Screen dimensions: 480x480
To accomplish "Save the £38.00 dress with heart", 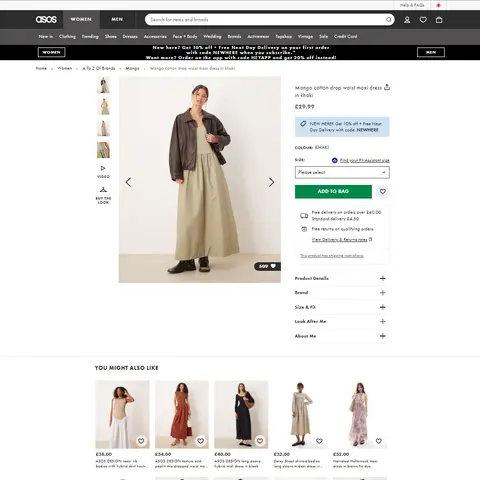I will (141, 441).
